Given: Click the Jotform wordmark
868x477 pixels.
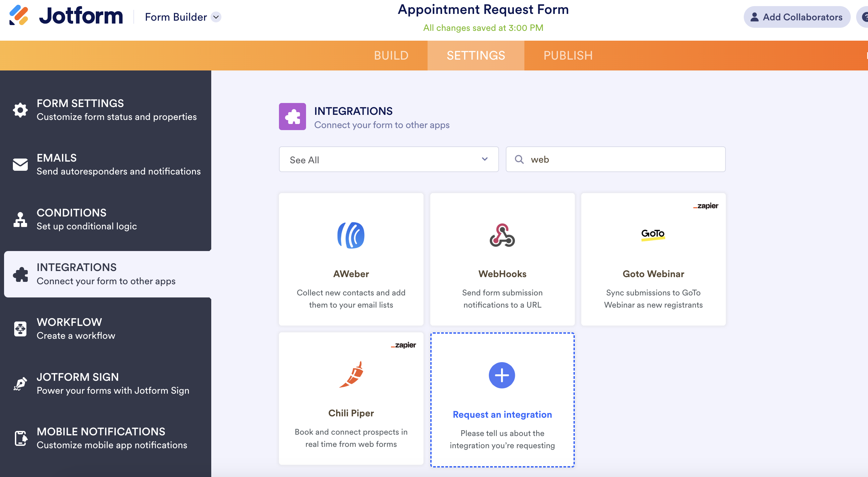Looking at the screenshot, I should [81, 16].
